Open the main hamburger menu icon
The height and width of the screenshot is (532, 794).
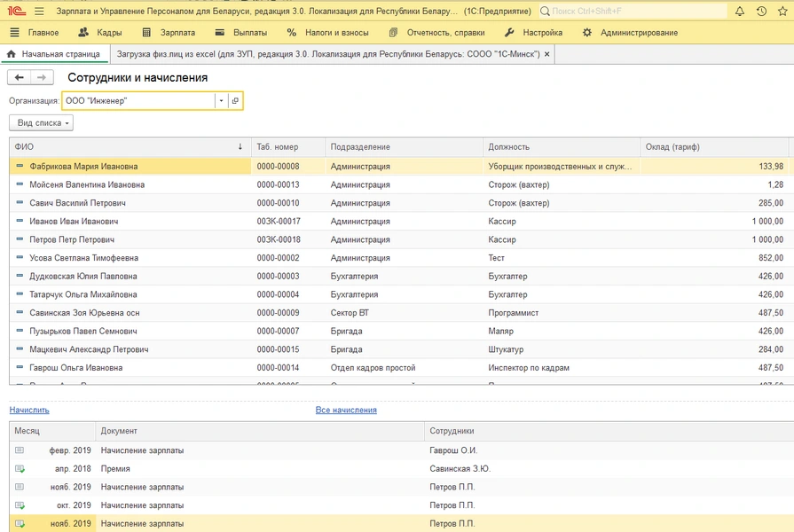pos(39,12)
